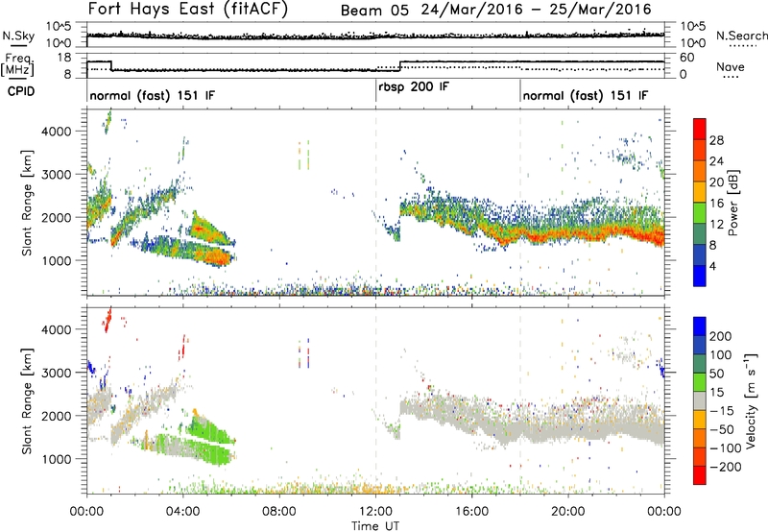The width and height of the screenshot is (768, 532).
Task: Click the red top segment of Power colorbar
Action: tap(700, 128)
